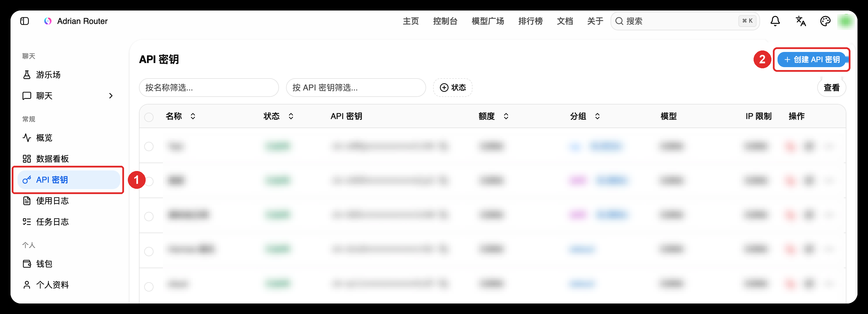Select the first table row checkbox
The image size is (868, 314).
tap(149, 146)
